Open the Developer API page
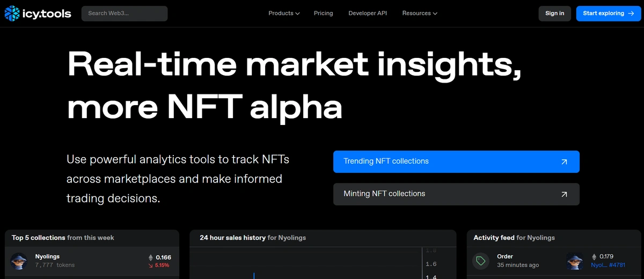This screenshot has width=644, height=279. (368, 13)
